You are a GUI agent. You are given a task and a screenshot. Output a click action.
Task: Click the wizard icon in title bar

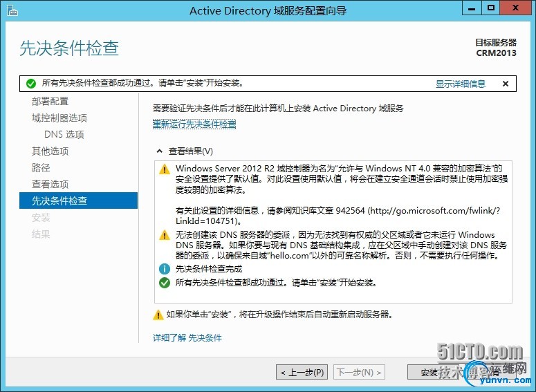pyautogui.click(x=12, y=10)
